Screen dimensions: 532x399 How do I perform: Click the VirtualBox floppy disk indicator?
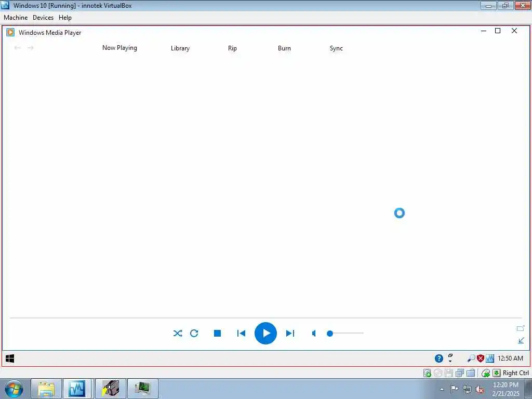coord(448,373)
